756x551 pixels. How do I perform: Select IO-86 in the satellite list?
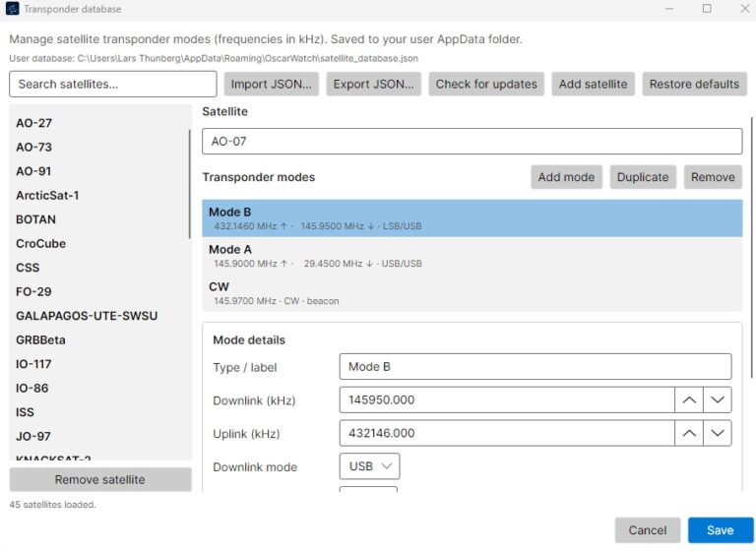[x=98, y=388]
